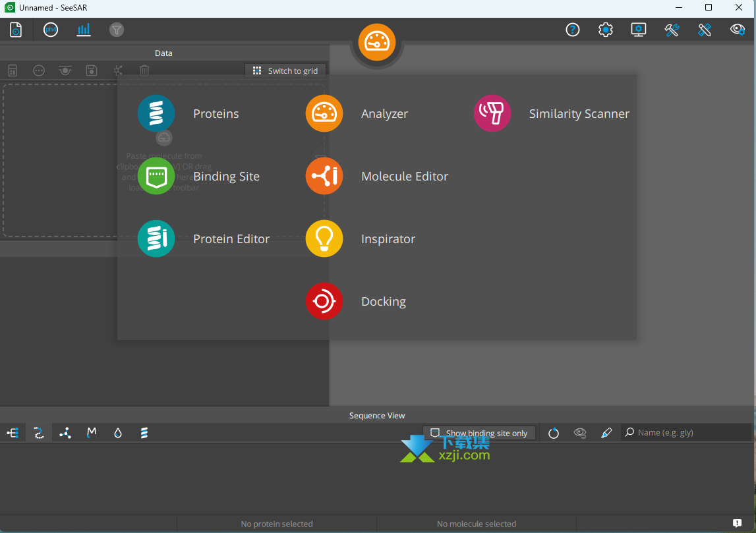
Task: Open the project file icon in top toolbar
Action: (16, 30)
